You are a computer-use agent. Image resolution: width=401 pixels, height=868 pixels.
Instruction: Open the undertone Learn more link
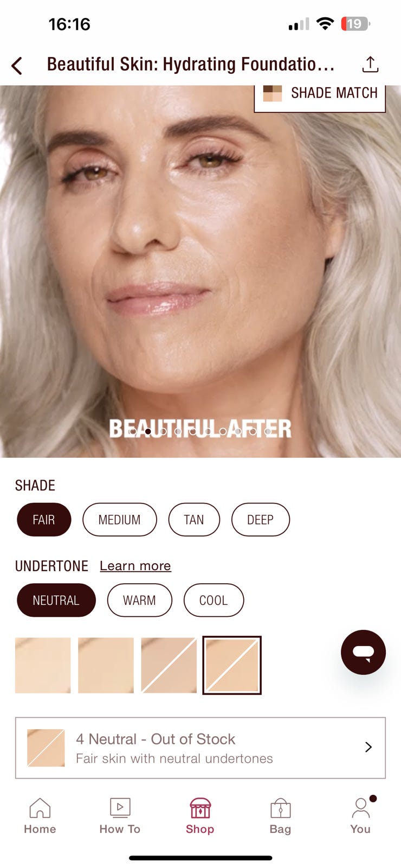[135, 566]
